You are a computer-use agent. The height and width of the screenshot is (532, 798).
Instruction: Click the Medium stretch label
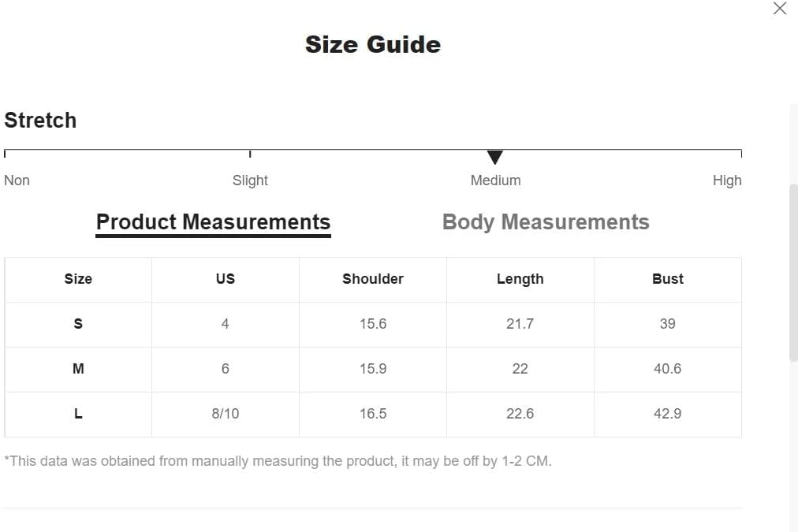tap(495, 180)
